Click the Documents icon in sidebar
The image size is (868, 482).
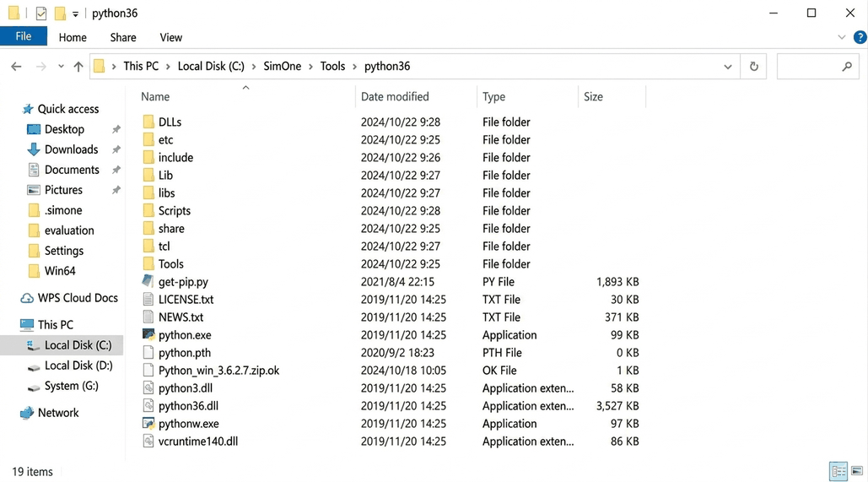pyautogui.click(x=34, y=170)
